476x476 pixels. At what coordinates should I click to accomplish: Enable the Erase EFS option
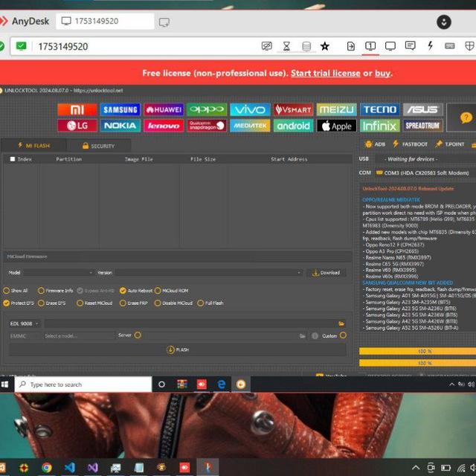[x=51, y=303]
